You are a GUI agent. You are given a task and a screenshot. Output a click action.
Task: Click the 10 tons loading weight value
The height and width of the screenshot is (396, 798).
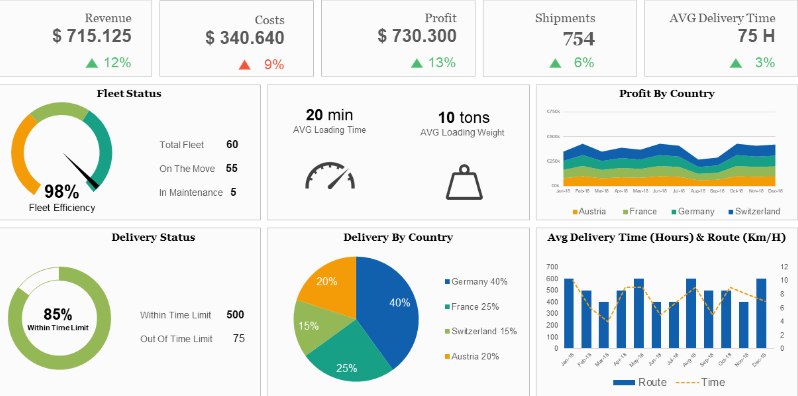click(x=463, y=118)
